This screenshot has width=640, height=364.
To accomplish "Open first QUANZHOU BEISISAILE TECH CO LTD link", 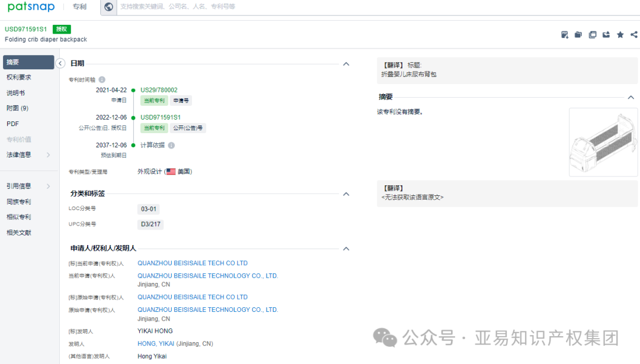I will pos(192,263).
